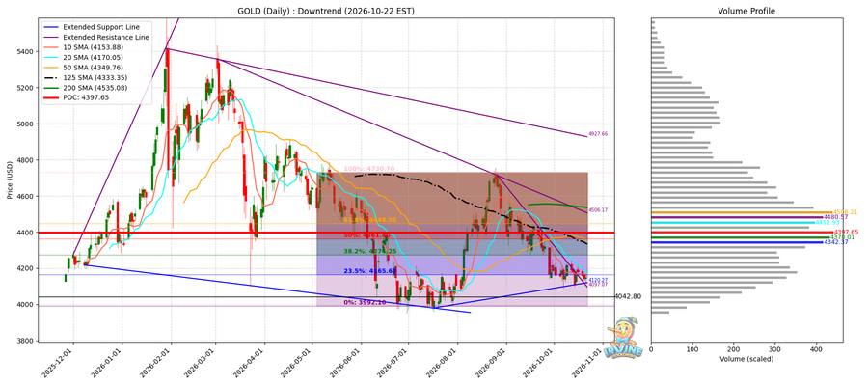Screen dimensions: 868x386
Task: Click the 4800 price axis tick
Action: [27, 160]
